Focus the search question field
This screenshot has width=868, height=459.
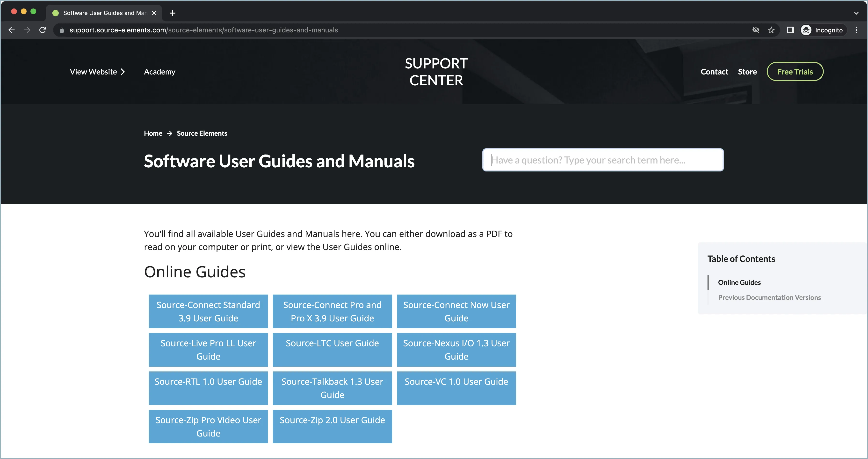click(603, 160)
